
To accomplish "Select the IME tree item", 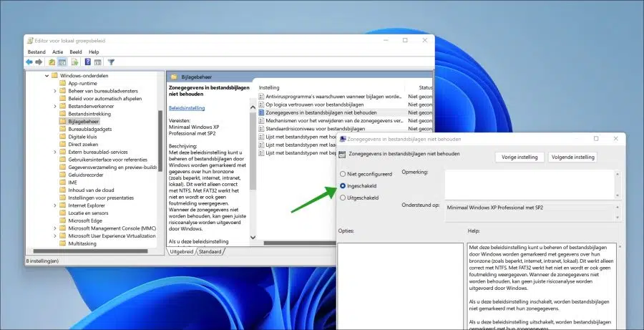I will click(73, 183).
